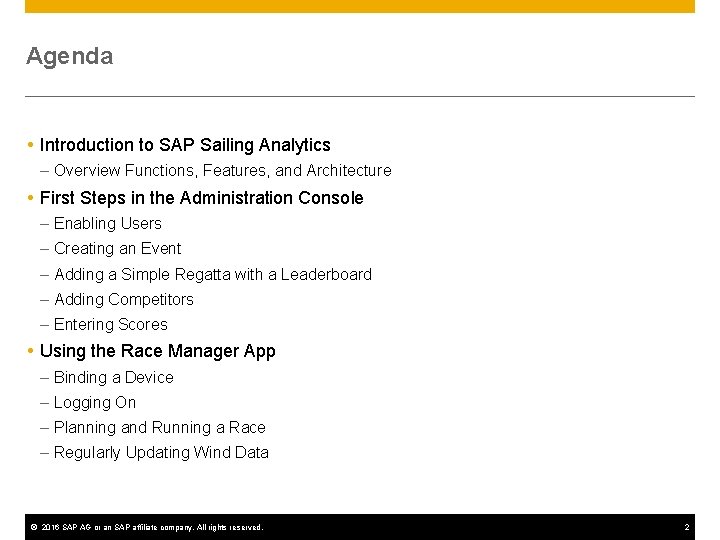720x540 pixels.
Task: Select Regularly Updating Wind Data line
Action: pyautogui.click(x=161, y=452)
